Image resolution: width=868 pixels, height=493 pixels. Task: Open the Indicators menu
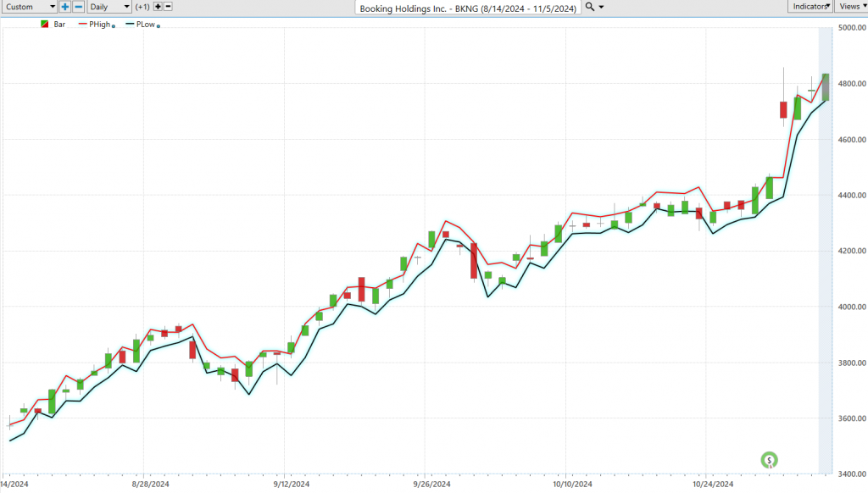pos(810,7)
